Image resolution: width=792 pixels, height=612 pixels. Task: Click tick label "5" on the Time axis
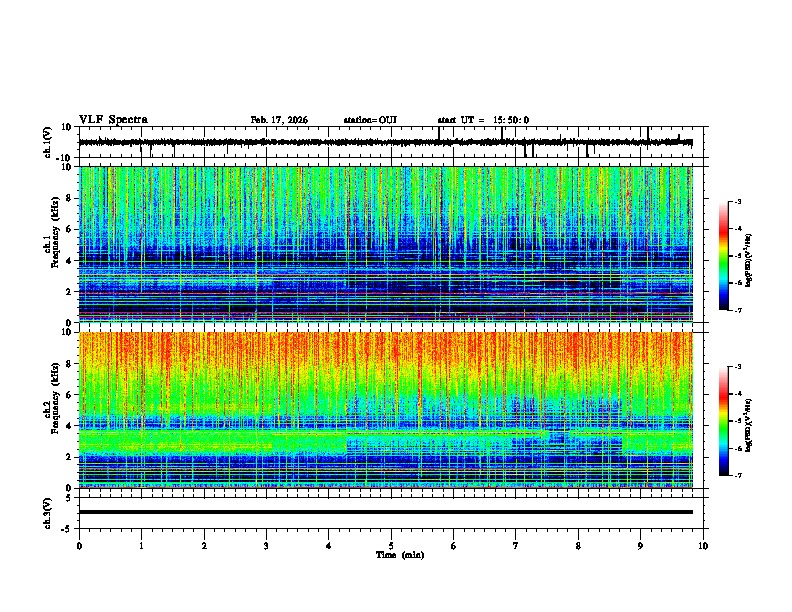point(391,546)
